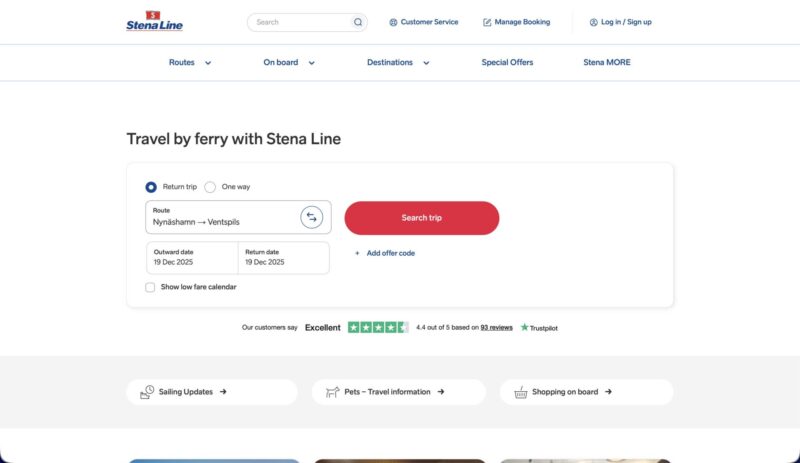800x463 pixels.
Task: Swap route direction with arrows icon
Action: [x=312, y=217]
